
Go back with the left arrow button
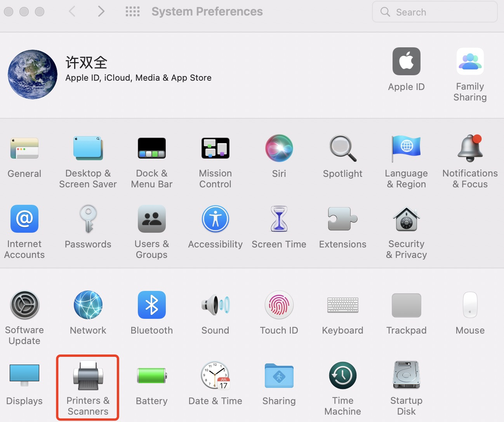click(x=72, y=11)
